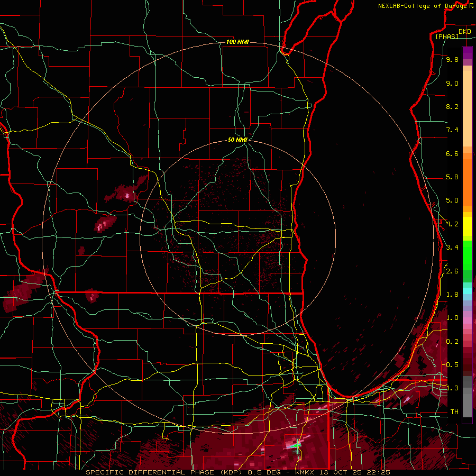Click the -0.5 scale value
Viewport: 476px width, 476px height.
point(450,364)
